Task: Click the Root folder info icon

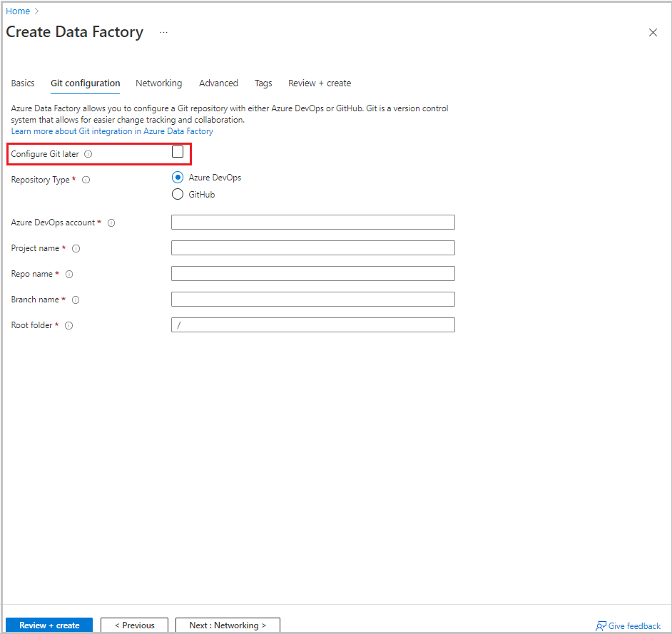Action: click(68, 325)
